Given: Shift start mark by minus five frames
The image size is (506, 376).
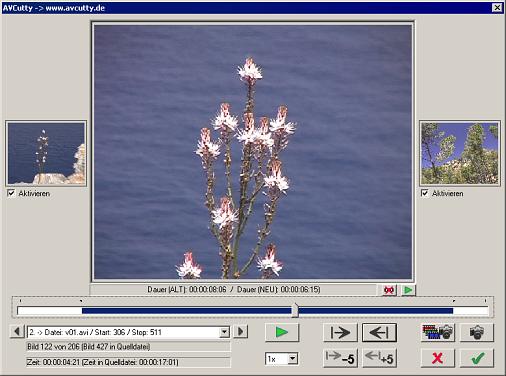Looking at the screenshot, I should (x=340, y=358).
